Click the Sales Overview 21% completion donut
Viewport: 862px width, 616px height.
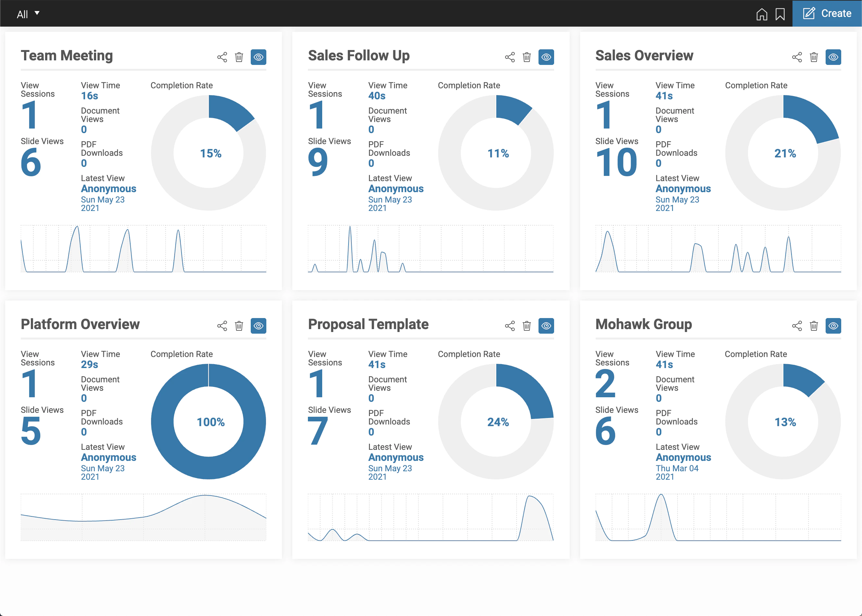(783, 153)
